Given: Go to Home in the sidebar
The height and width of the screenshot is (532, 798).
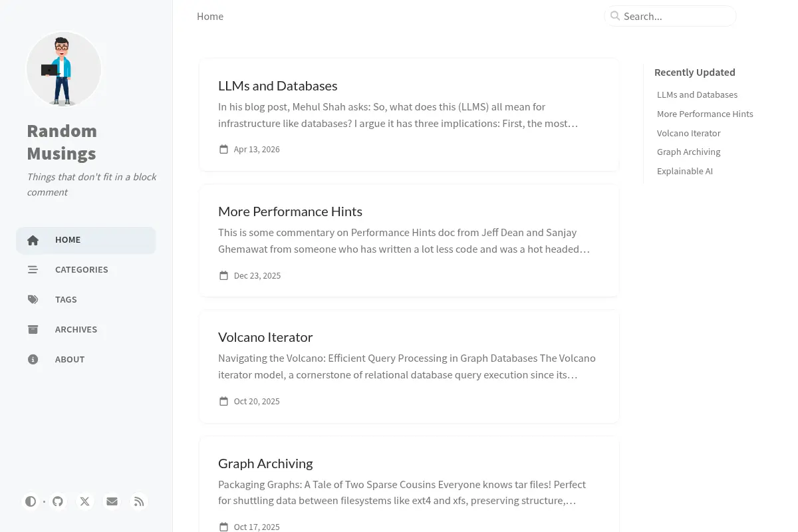Looking at the screenshot, I should click(x=86, y=240).
